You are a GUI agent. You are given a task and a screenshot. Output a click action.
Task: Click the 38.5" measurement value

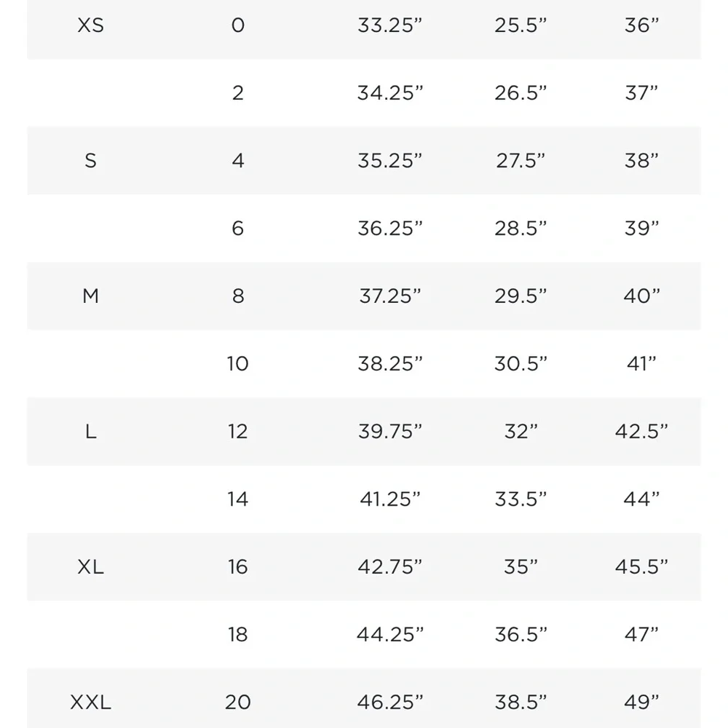521,703
